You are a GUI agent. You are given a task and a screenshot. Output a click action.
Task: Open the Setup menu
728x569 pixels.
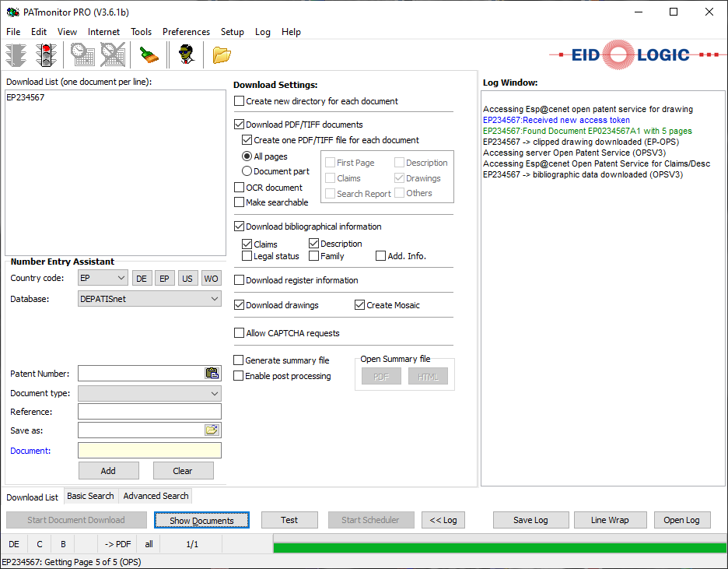[x=232, y=32]
